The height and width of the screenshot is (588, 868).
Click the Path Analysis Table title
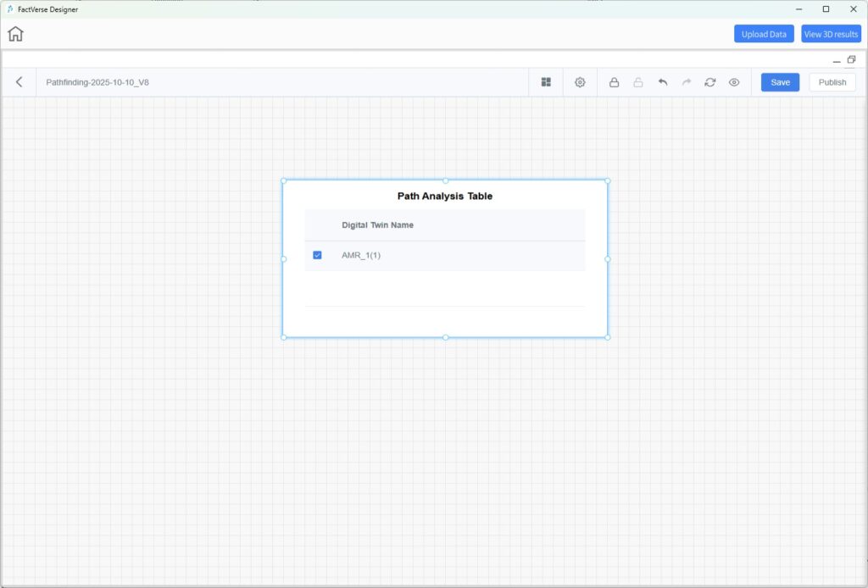(x=444, y=196)
